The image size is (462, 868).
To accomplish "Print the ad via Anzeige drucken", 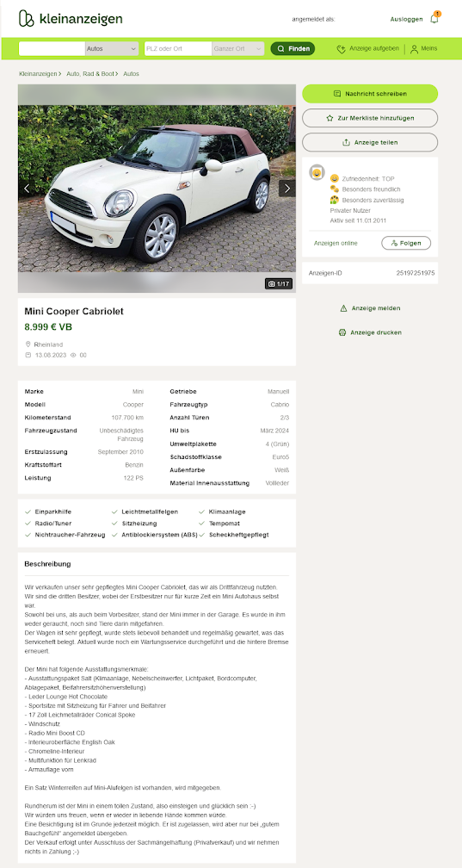I will coord(370,332).
